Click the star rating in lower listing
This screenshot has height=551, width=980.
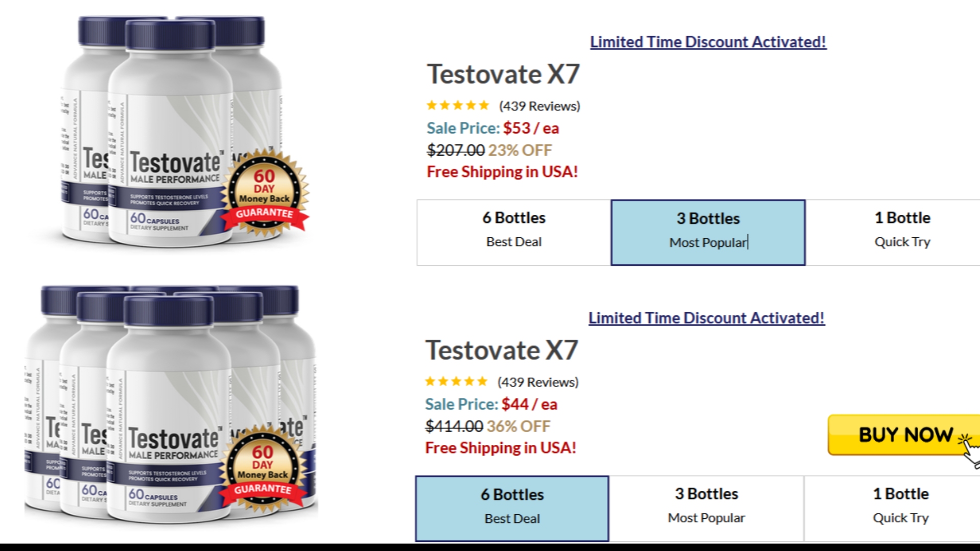456,382
